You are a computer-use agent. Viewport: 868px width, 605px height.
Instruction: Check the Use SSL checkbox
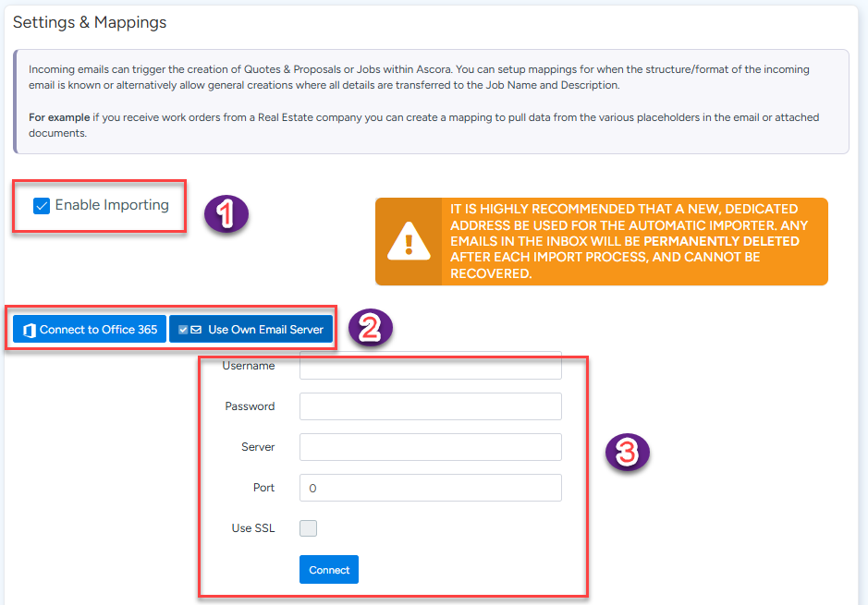[309, 528]
